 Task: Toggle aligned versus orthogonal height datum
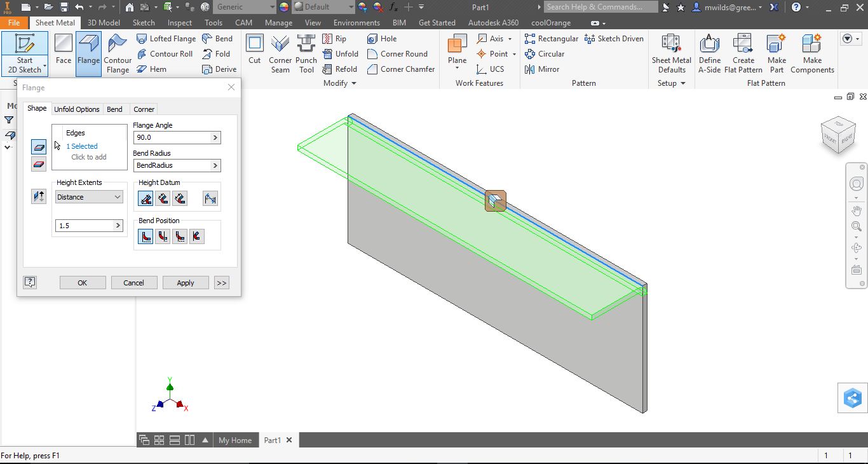[210, 199]
